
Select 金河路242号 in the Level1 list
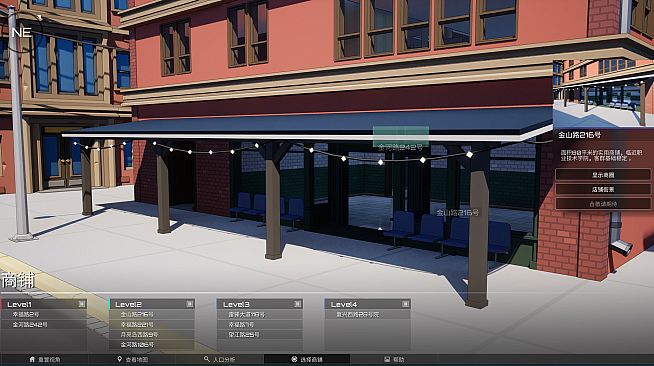click(x=44, y=324)
